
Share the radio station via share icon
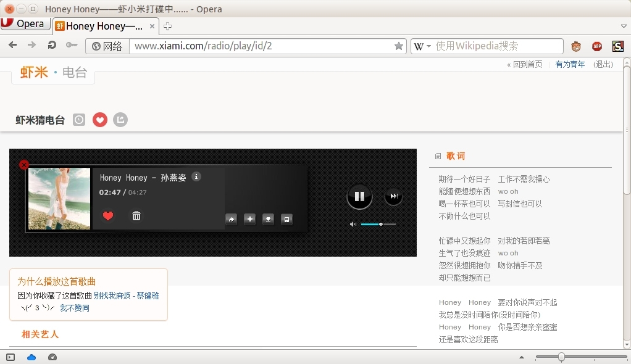[x=120, y=120]
